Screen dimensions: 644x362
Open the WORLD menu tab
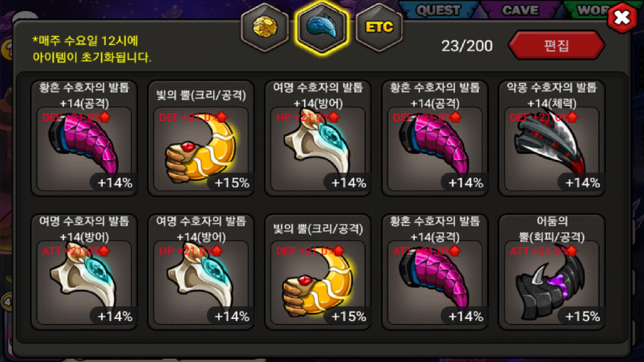point(592,10)
